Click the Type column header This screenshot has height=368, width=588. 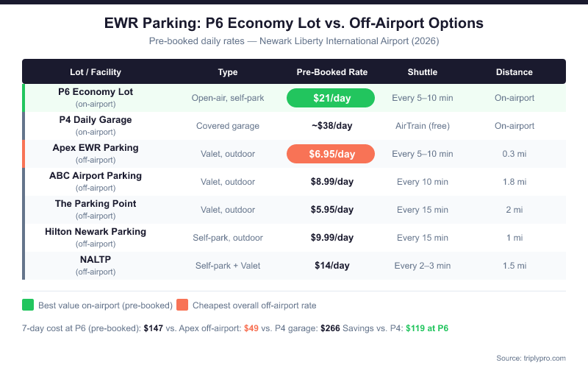pyautogui.click(x=228, y=72)
